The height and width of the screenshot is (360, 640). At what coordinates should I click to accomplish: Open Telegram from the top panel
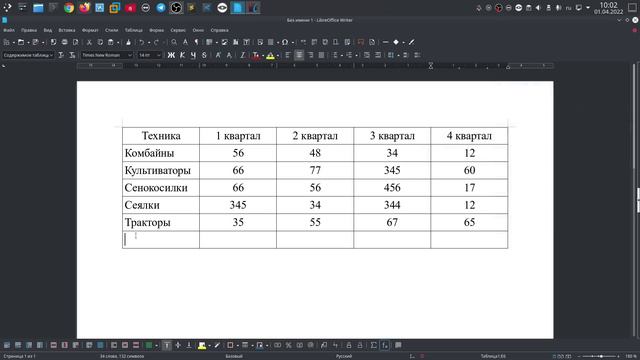pos(161,7)
